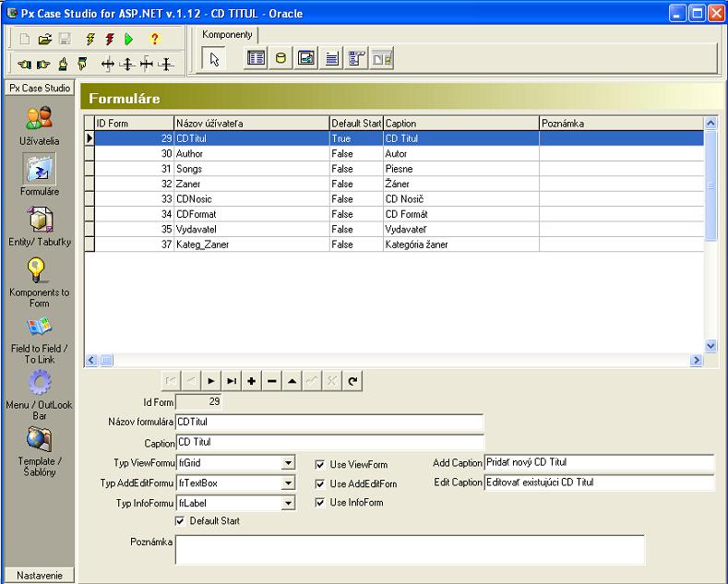The image size is (728, 584).
Task: Select the pointer arrow tool in Komponenty
Action: tap(213, 59)
